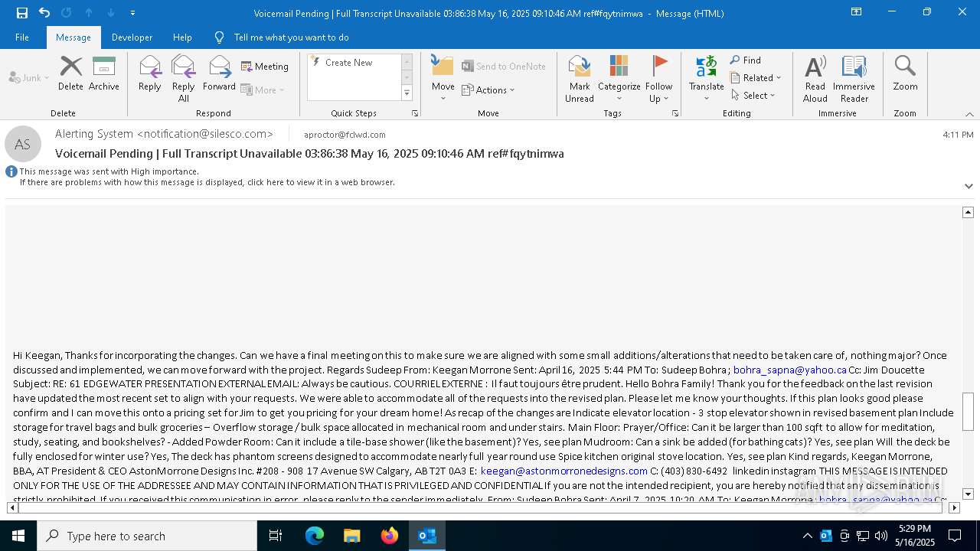Reply to the sender

pyautogui.click(x=150, y=73)
